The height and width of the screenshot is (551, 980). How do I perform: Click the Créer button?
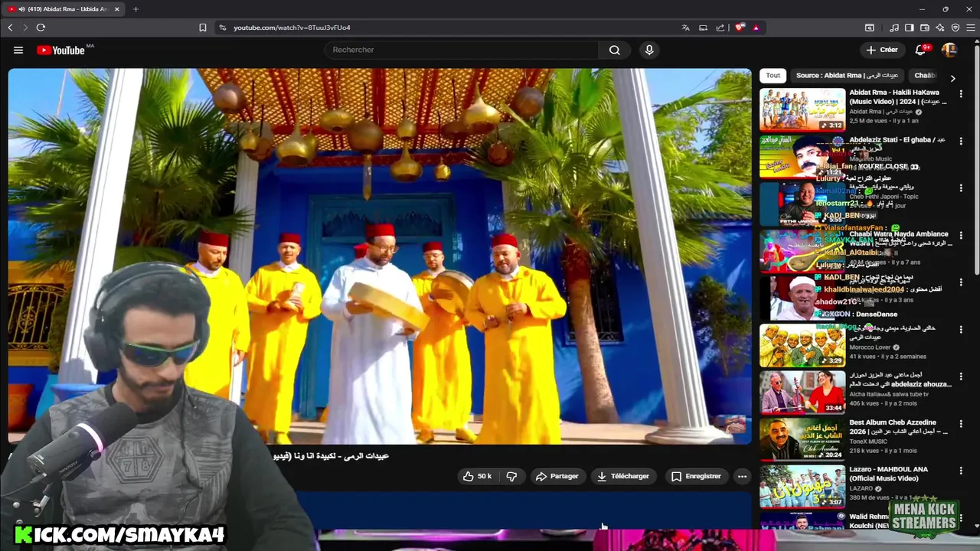tap(882, 50)
